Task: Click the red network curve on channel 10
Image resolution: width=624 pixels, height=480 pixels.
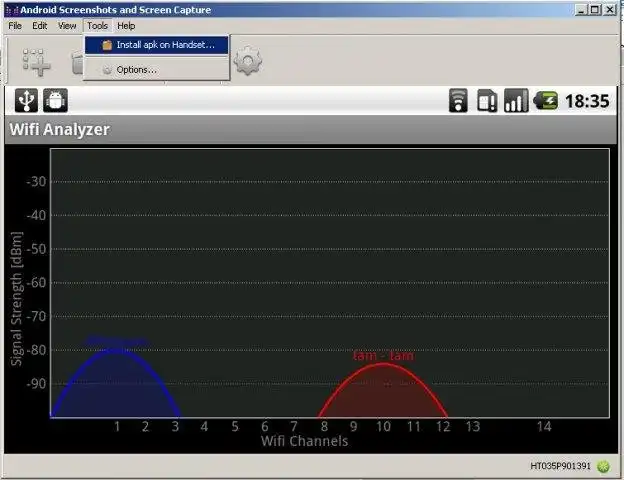Action: point(383,391)
